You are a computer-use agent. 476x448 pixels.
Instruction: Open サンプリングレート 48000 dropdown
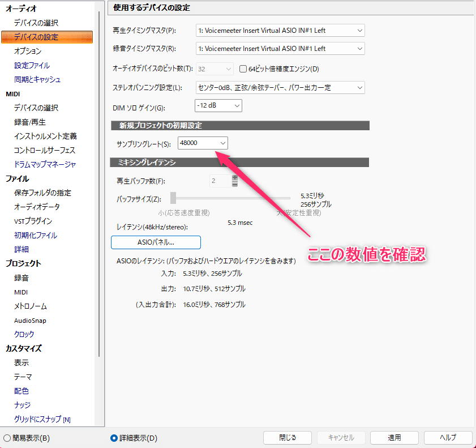pos(203,143)
